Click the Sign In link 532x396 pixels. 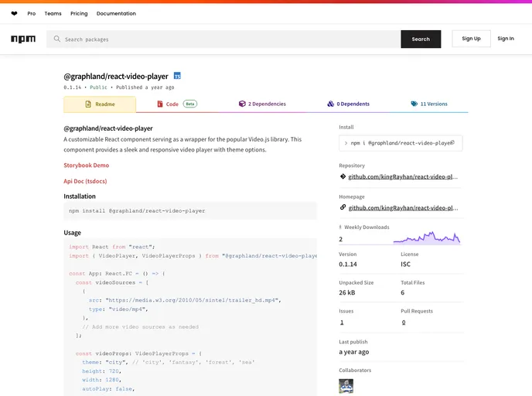[506, 39]
